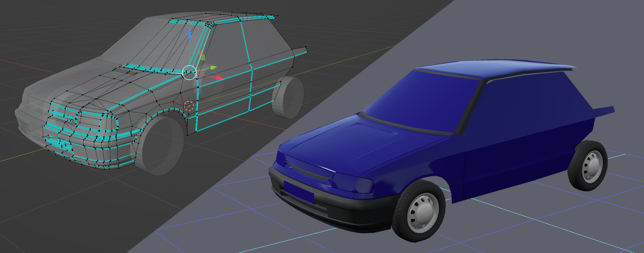Select the white circle at gizmo center
The image size is (644, 253).
[189, 72]
